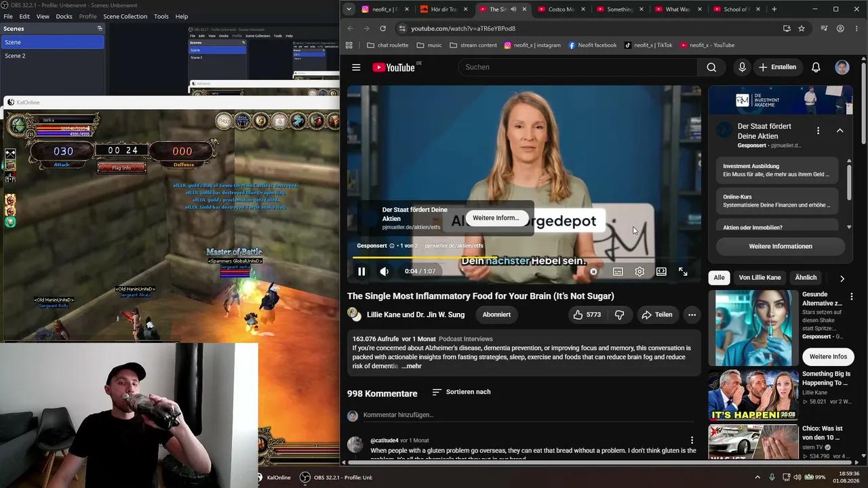Toggle the autoplay switch in the player
868x488 pixels.
[x=593, y=271]
